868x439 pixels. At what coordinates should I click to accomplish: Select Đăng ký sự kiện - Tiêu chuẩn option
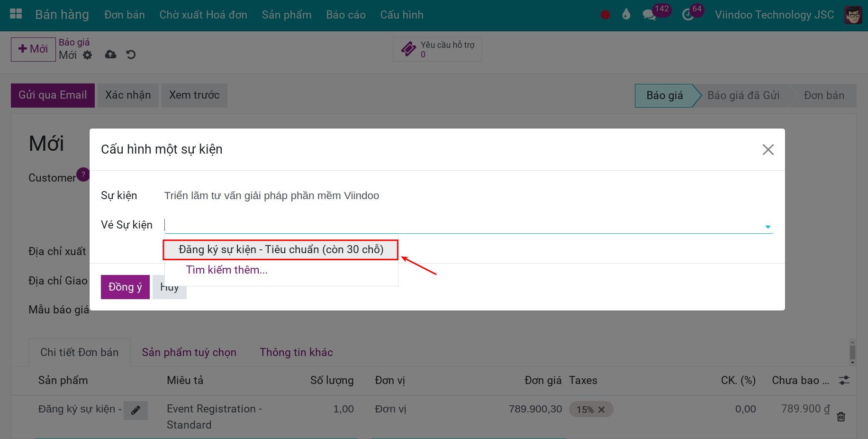point(280,250)
